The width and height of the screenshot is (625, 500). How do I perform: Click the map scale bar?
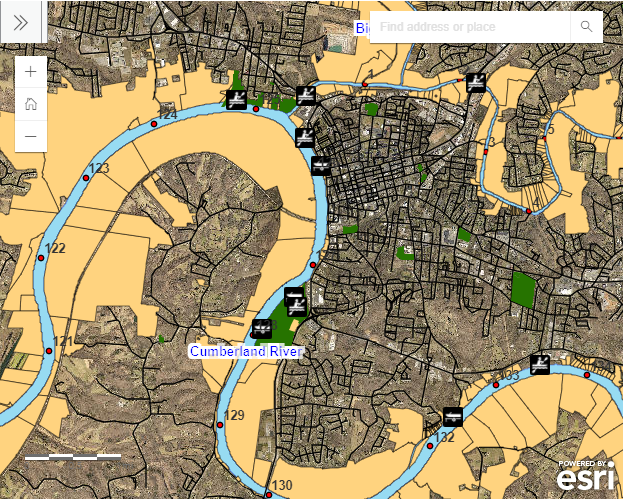pos(73,455)
